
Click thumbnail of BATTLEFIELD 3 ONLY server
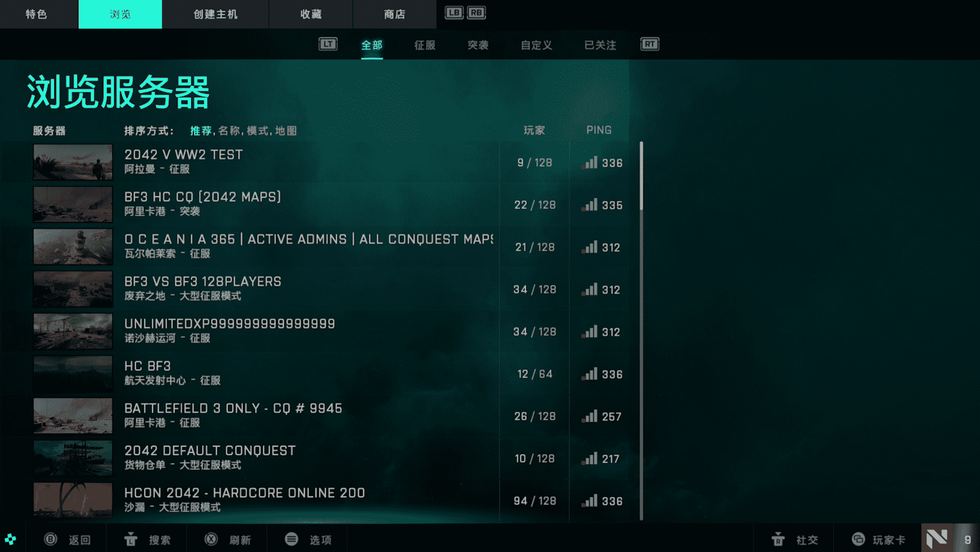(73, 416)
